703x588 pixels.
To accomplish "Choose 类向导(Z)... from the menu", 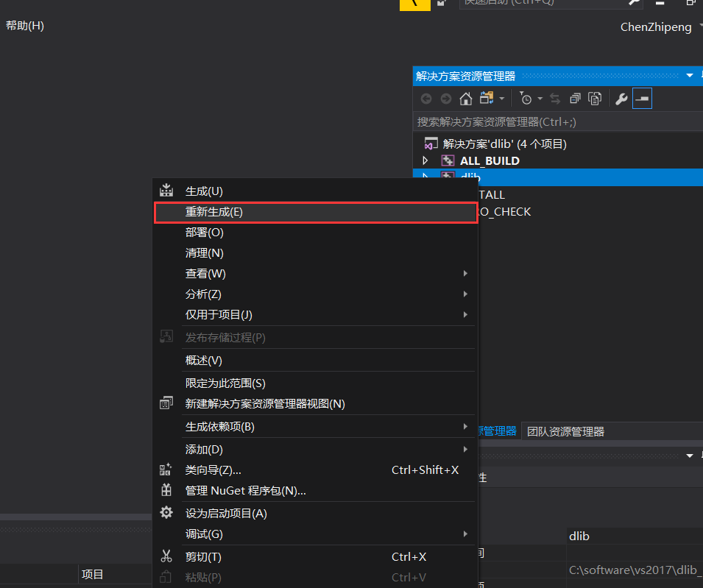I will pos(315,470).
